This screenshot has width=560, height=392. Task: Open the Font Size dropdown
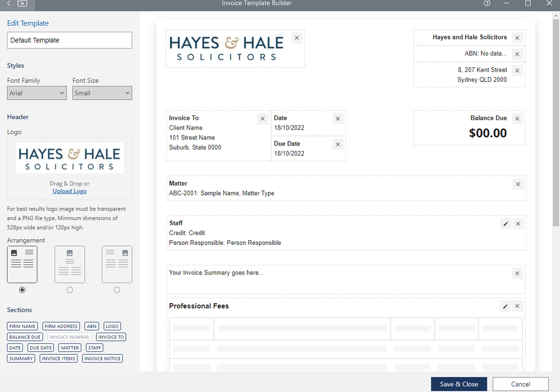(102, 93)
